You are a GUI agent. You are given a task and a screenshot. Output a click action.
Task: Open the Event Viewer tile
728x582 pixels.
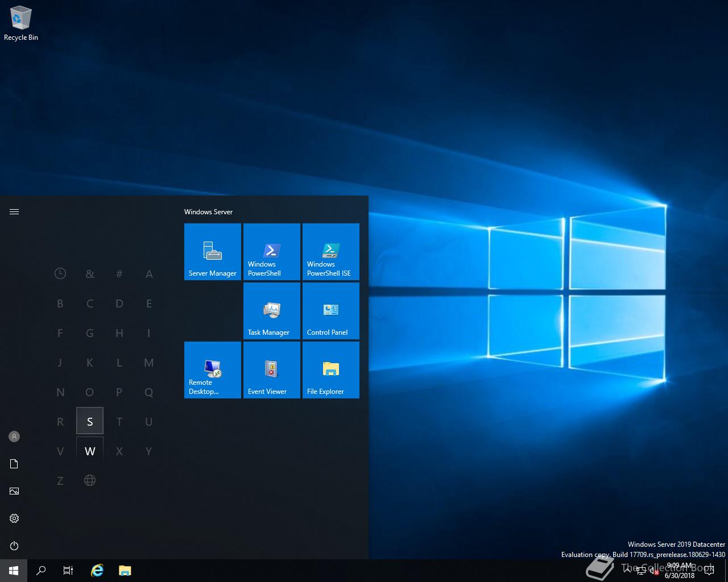pos(272,370)
